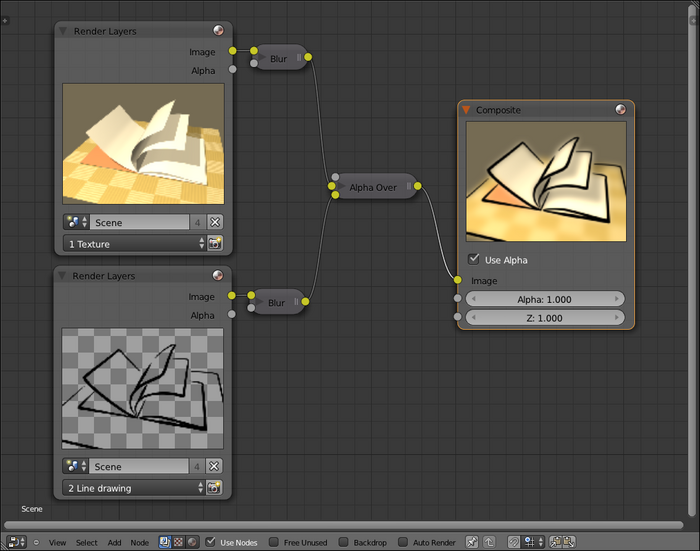The width and height of the screenshot is (700, 551).
Task: Unlink Scene in bottom Render Layers node
Action: [215, 466]
